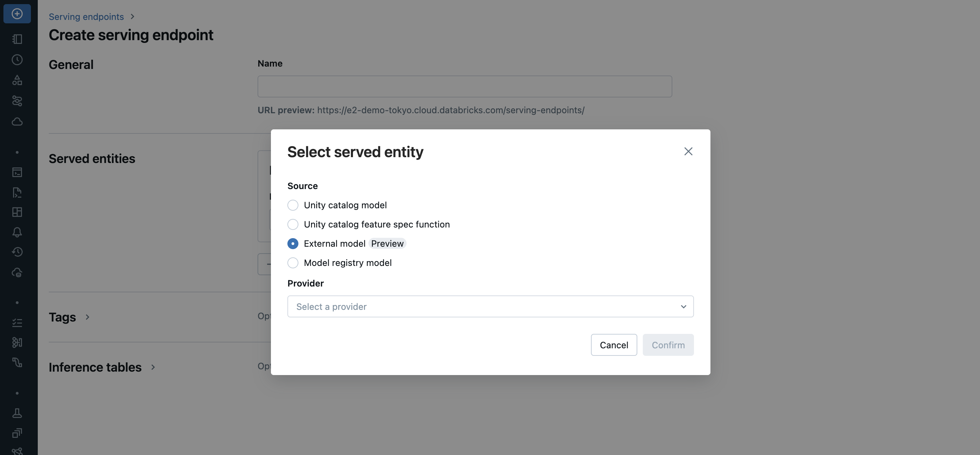This screenshot has width=980, height=455.
Task: Open SQL Editor terminal icon in sidebar
Action: 17,172
